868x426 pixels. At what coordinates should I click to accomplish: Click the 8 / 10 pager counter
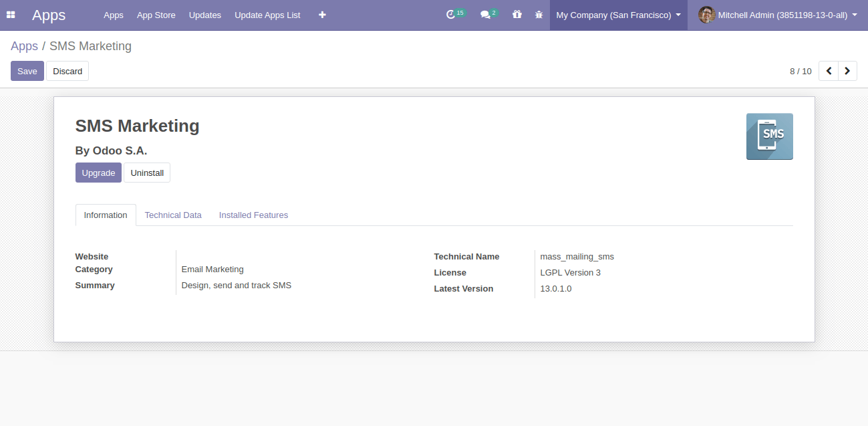coord(801,71)
